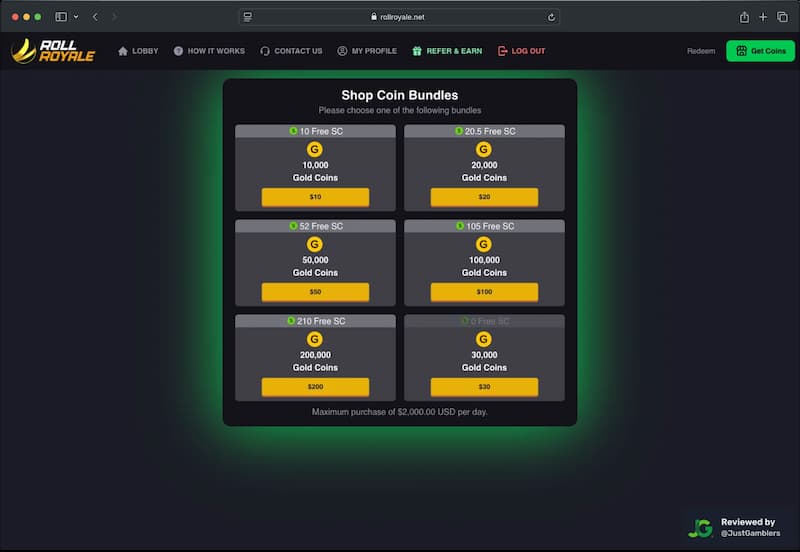Image resolution: width=800 pixels, height=552 pixels.
Task: Click the '10,000' coin amount
Action: [x=315, y=165]
